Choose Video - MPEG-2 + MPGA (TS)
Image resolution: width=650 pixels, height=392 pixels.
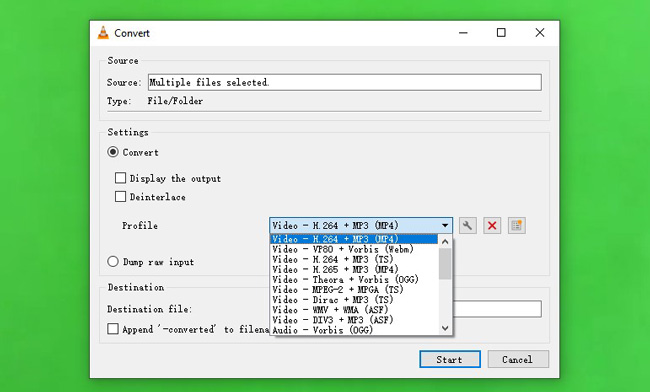click(354, 290)
